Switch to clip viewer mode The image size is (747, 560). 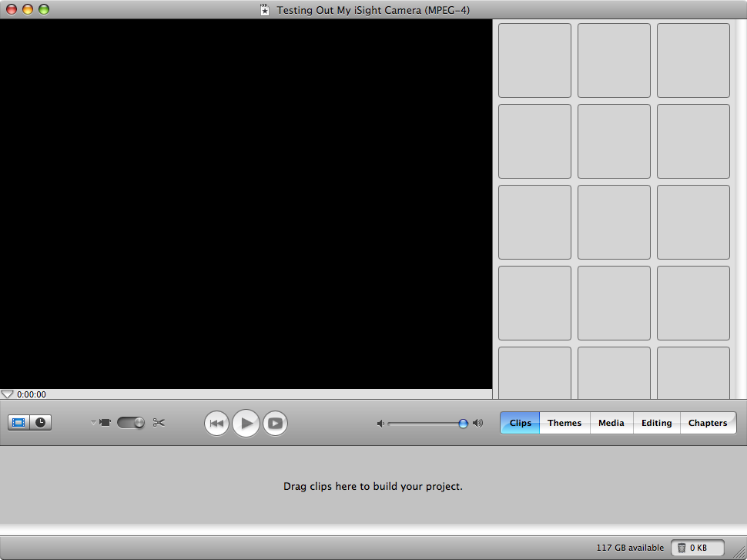point(18,423)
